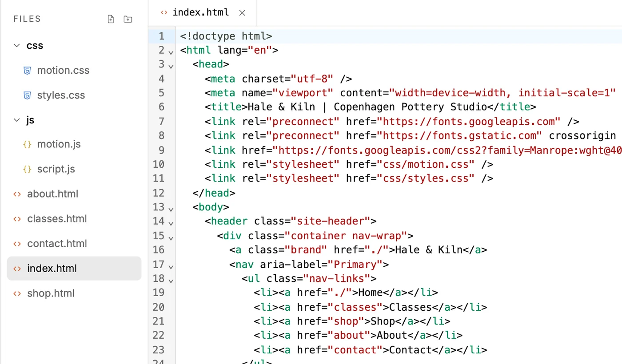Click the title text 'Copenhagen Pottery Studio'

pyautogui.click(x=411, y=107)
